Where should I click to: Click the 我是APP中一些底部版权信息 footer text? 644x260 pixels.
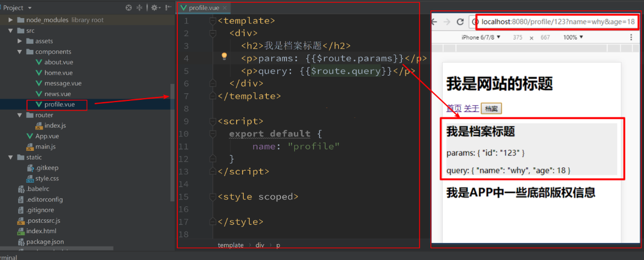coord(521,193)
